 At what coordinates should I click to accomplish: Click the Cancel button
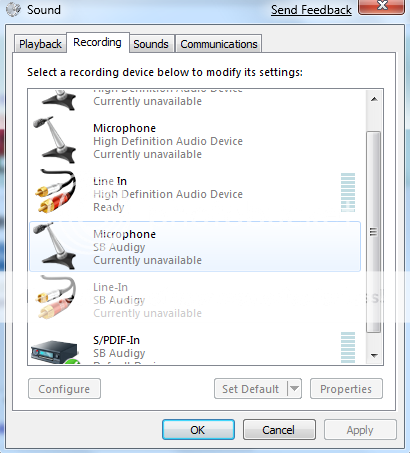coord(279,430)
